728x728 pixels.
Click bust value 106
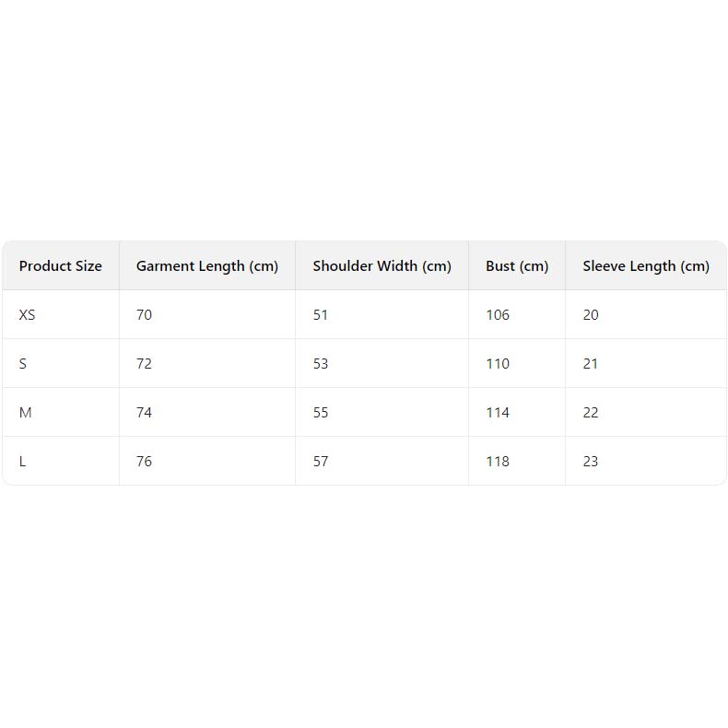click(498, 315)
